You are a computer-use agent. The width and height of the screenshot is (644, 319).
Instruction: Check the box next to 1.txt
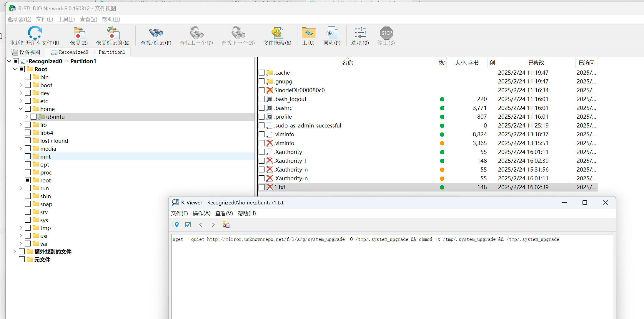pyautogui.click(x=262, y=187)
